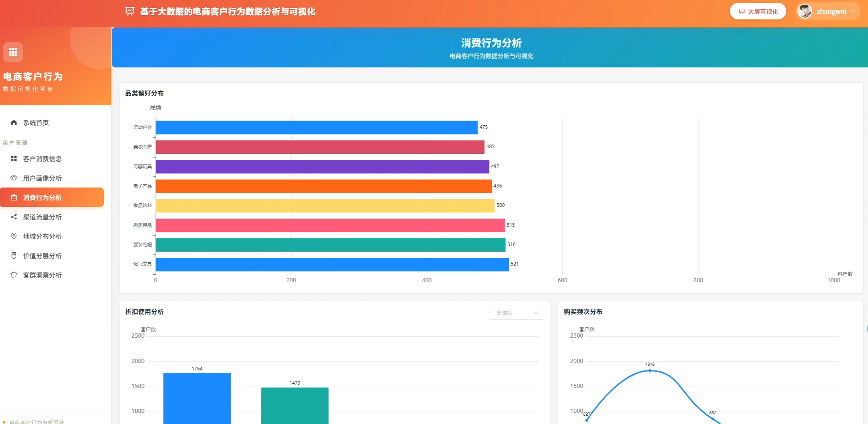Click the 用户管理 sidebar group label

(15, 143)
